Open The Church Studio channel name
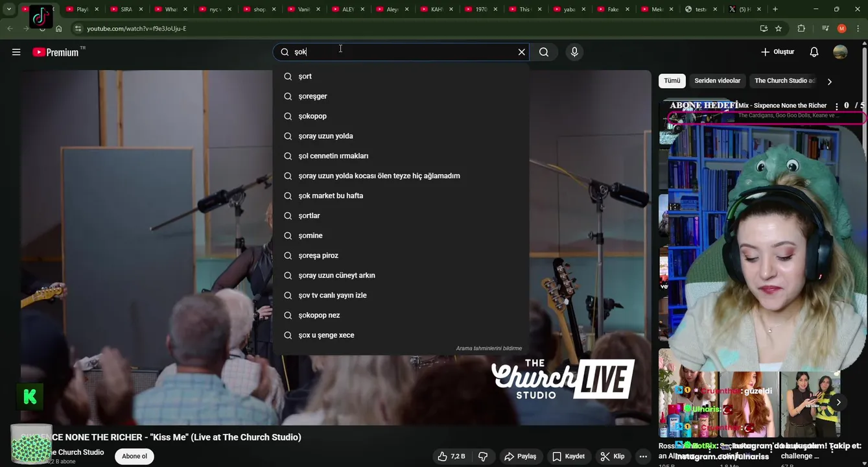868x467 pixels. tap(76, 452)
